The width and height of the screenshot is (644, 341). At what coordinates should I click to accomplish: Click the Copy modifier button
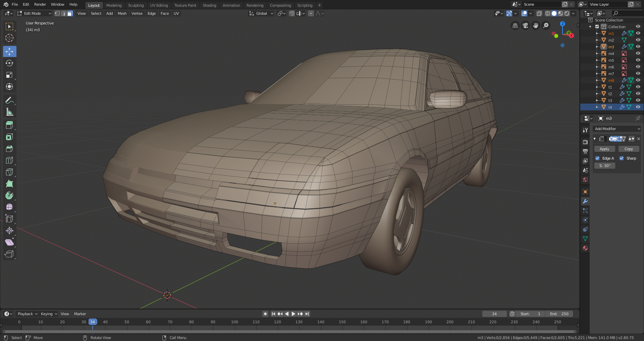click(x=629, y=149)
